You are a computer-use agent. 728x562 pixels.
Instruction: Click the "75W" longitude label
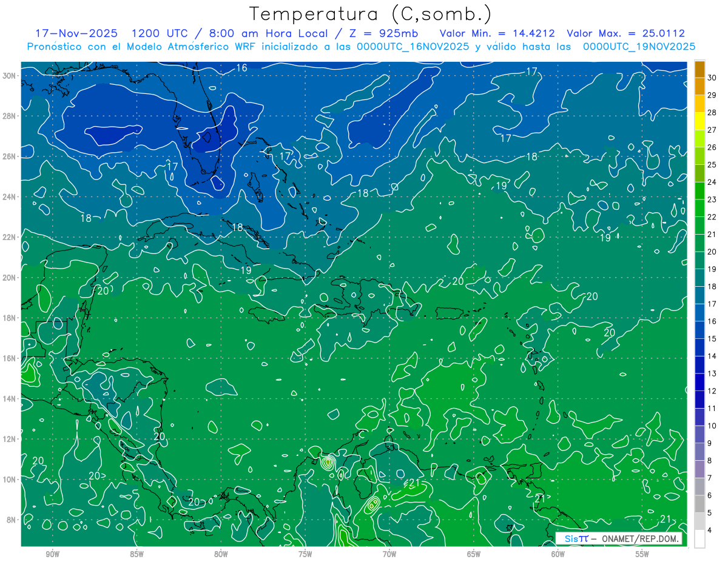[x=305, y=554]
